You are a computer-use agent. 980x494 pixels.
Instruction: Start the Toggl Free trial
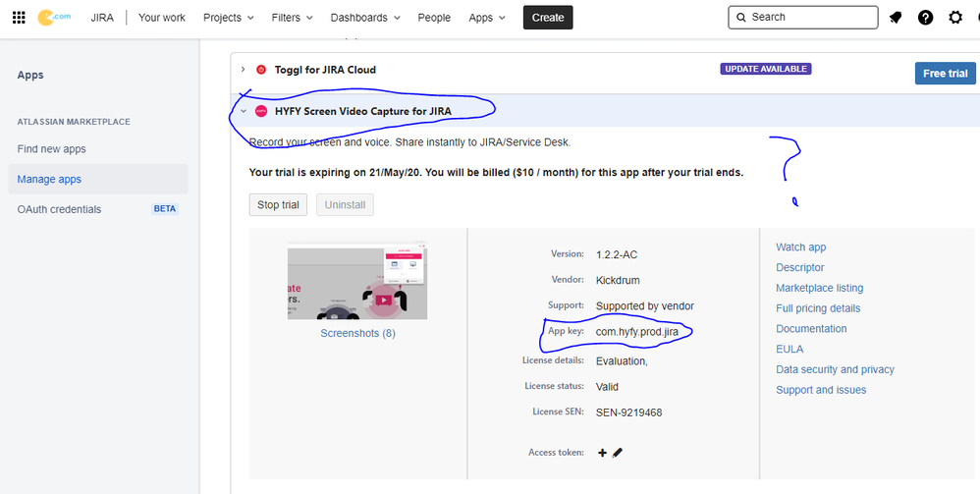tap(945, 73)
